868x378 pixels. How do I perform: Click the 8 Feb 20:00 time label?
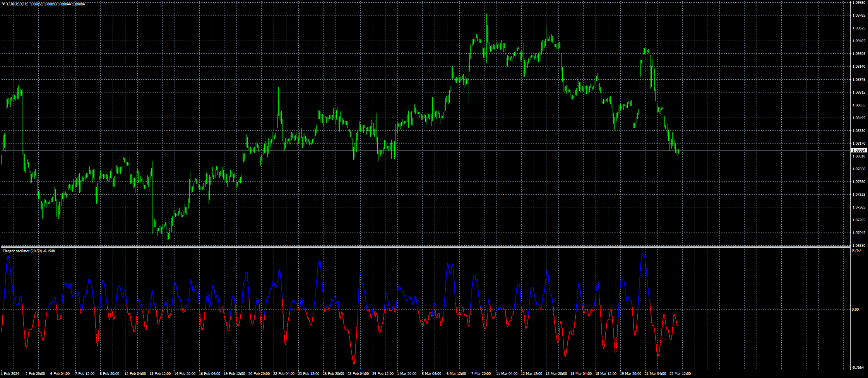tap(110, 374)
